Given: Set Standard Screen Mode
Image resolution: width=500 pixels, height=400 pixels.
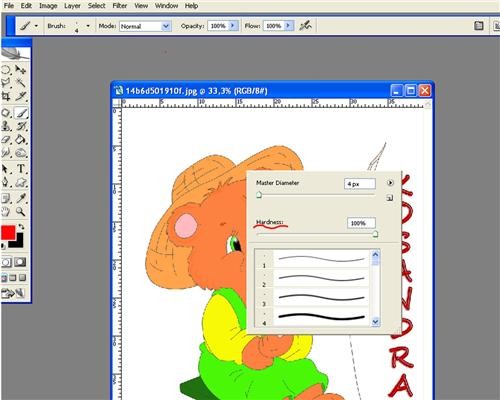Looking at the screenshot, I should click(4, 277).
